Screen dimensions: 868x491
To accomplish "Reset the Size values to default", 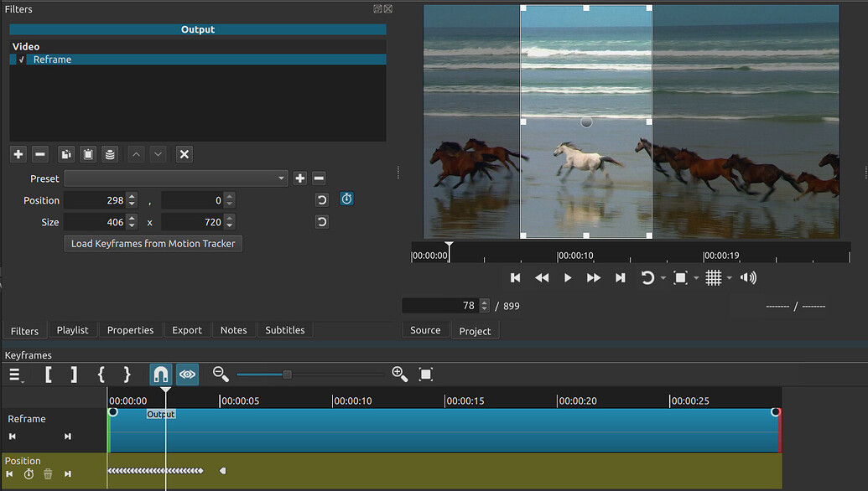I will [322, 222].
